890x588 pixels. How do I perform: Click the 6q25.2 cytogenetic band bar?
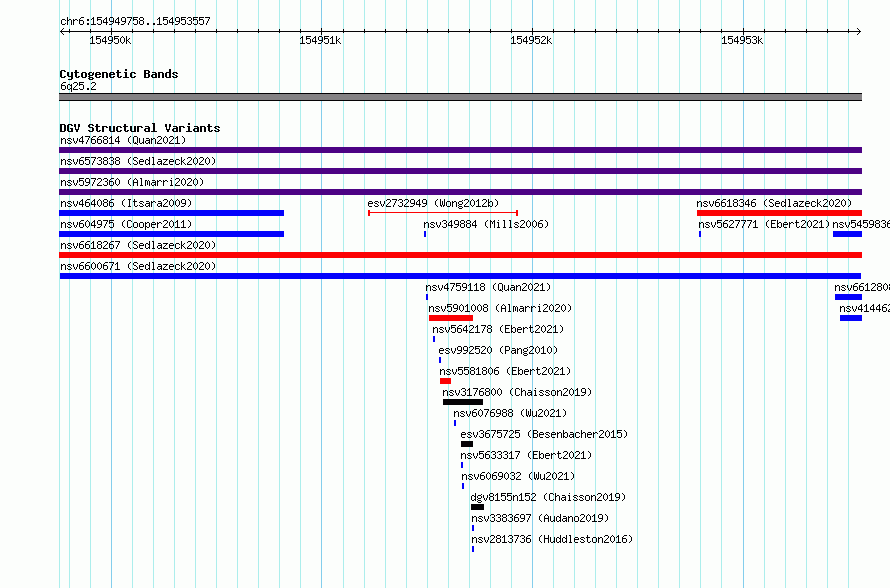coord(460,97)
